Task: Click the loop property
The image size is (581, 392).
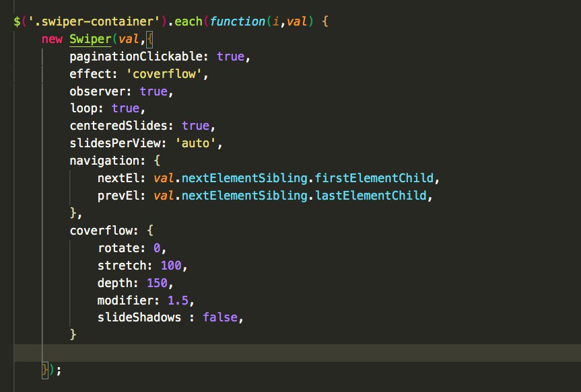Action: (83, 108)
